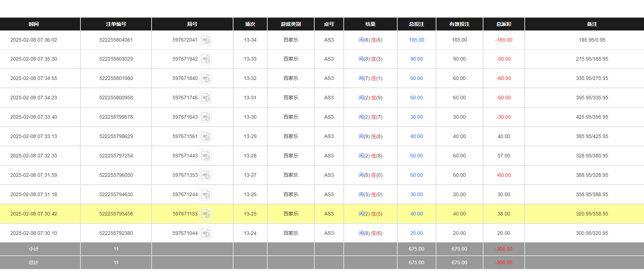This screenshot has height=275, width=644.
Task: Open video replay icon for round 597671643
Action: tap(205, 117)
